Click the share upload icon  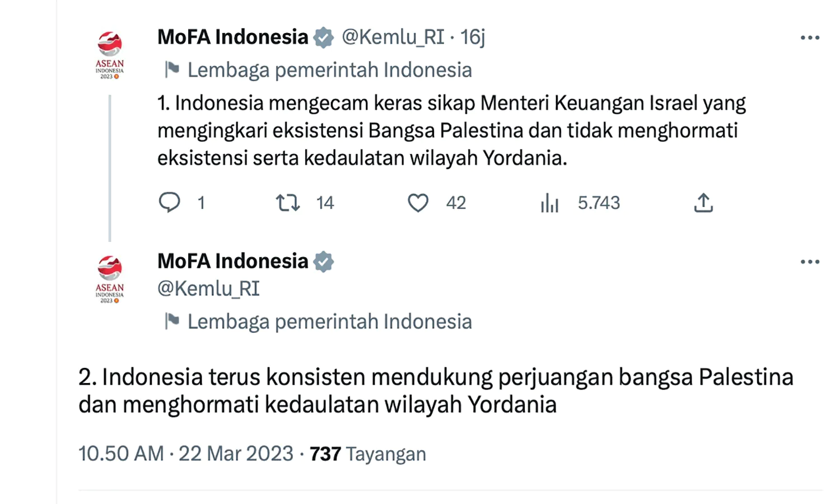click(703, 202)
